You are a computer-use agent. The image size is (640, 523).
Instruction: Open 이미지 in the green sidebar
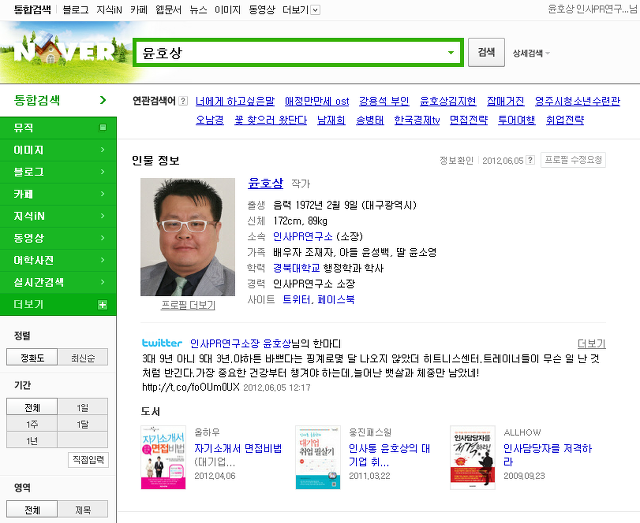tap(58, 150)
